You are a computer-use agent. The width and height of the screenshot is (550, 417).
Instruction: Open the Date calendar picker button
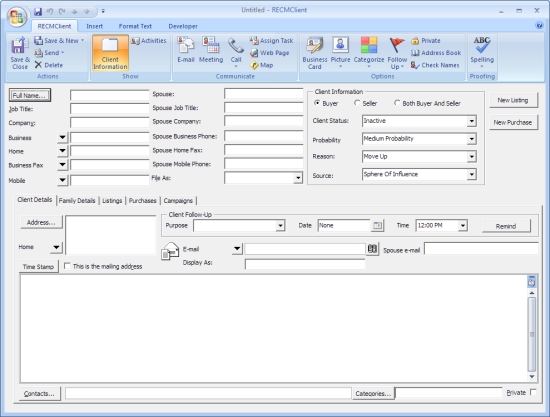(377, 226)
